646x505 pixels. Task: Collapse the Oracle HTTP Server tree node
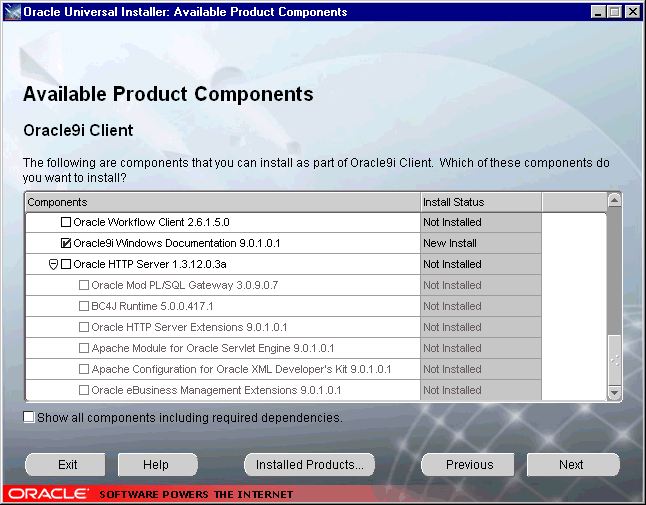coord(53,264)
